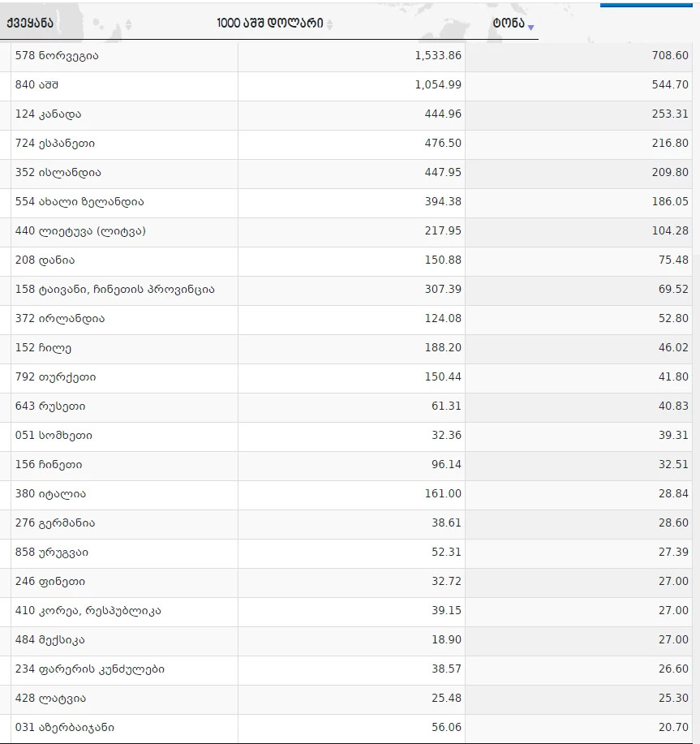The width and height of the screenshot is (700, 744).
Task: Select the 840 აშშ country cell
Action: pos(37,85)
